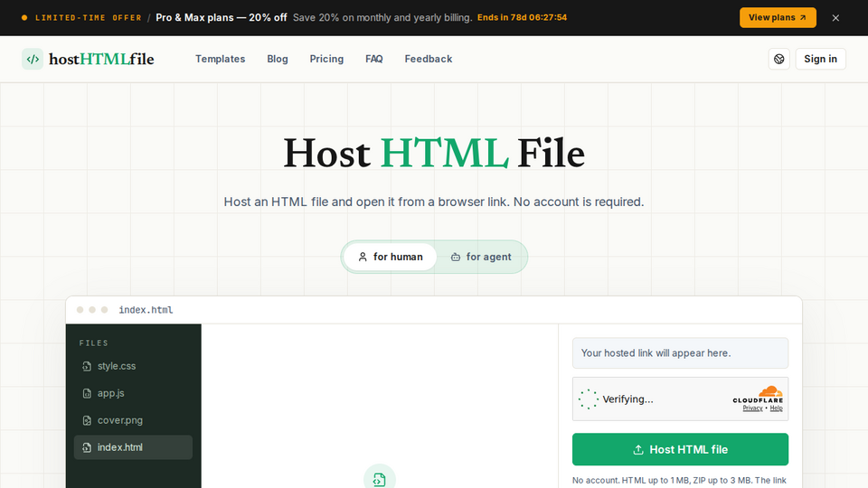
Task: Click the file drop icon in editor area
Action: 379,479
